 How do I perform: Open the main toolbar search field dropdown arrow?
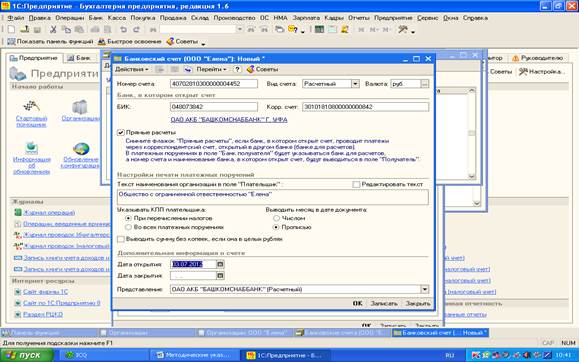tap(240, 29)
